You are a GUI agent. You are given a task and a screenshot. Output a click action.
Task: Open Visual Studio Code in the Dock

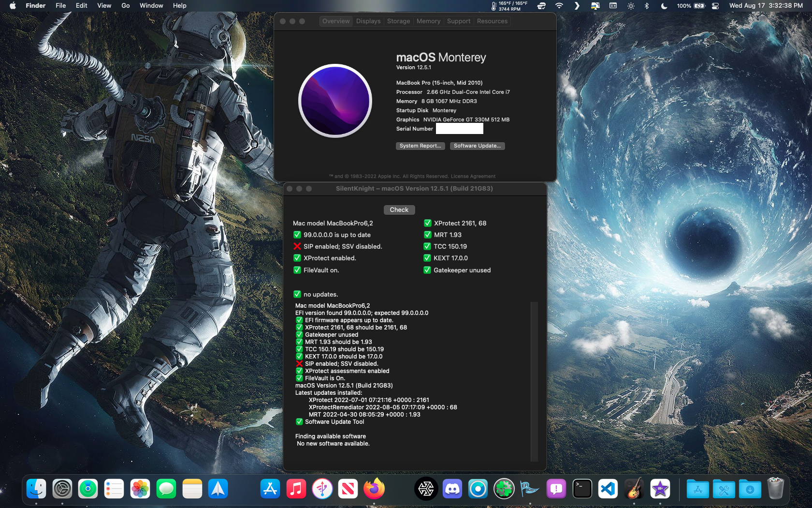click(608, 489)
